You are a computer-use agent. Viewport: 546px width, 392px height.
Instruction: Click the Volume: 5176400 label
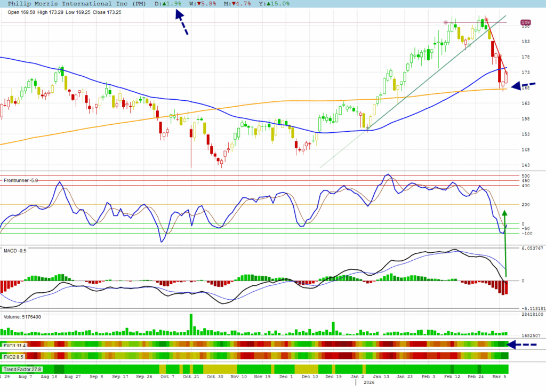click(x=22, y=317)
